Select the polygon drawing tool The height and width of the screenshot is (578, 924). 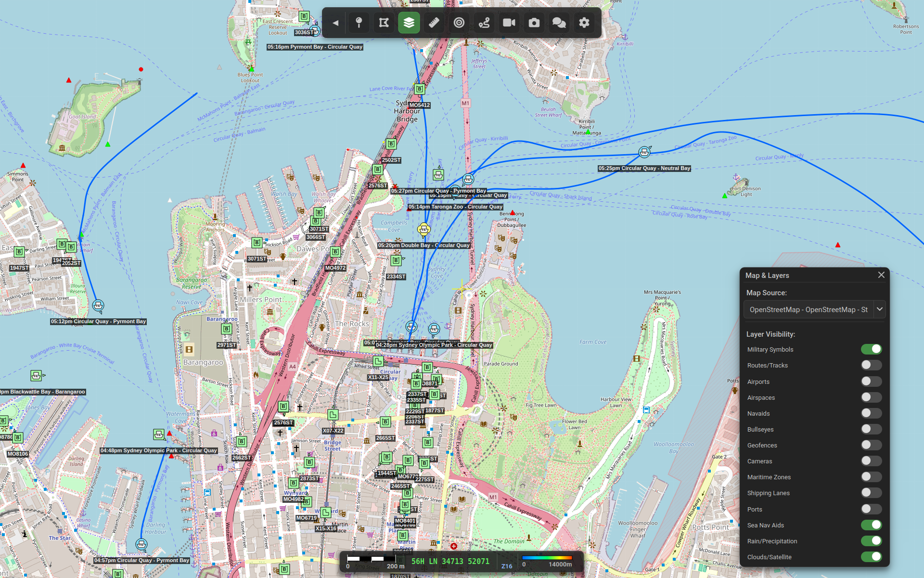[x=384, y=23]
